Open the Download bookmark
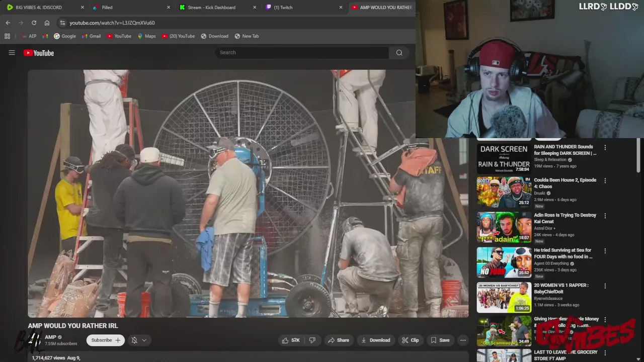644x362 pixels. point(214,36)
